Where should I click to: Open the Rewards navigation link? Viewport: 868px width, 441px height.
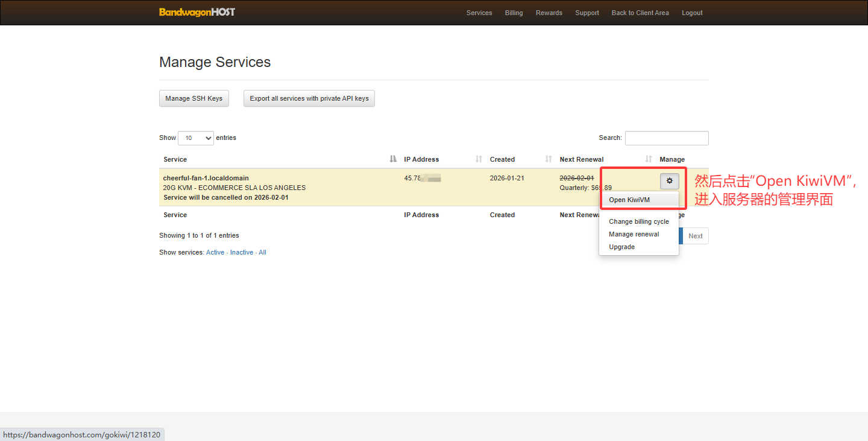(549, 13)
